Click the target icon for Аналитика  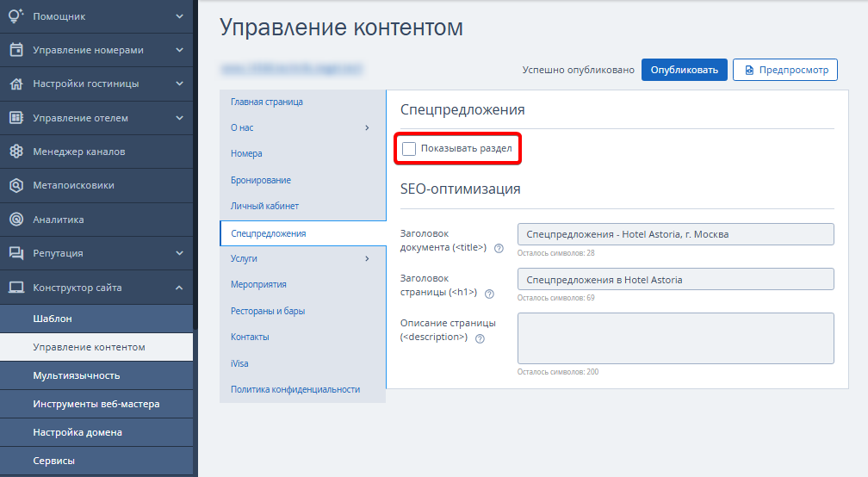pyautogui.click(x=16, y=220)
